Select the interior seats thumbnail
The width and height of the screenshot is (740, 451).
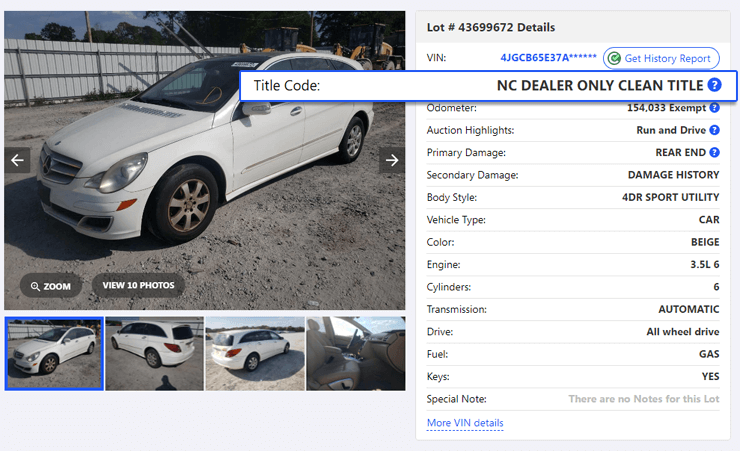tap(355, 354)
